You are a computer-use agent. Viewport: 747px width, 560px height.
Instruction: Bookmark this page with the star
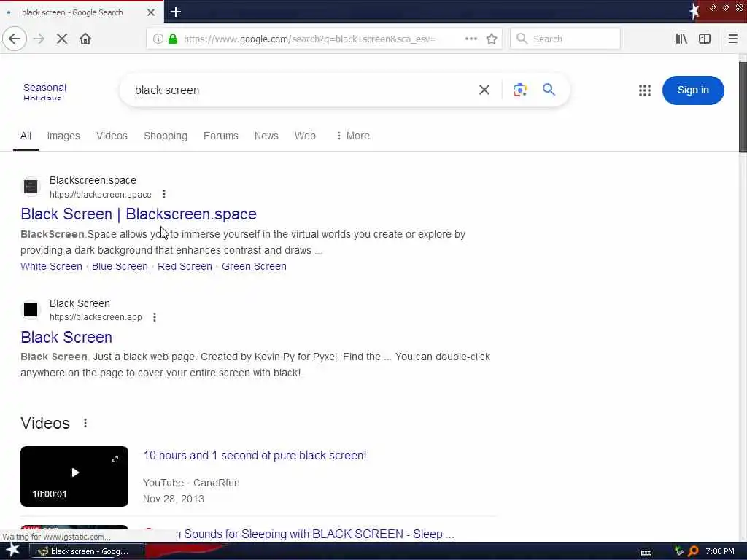[492, 39]
